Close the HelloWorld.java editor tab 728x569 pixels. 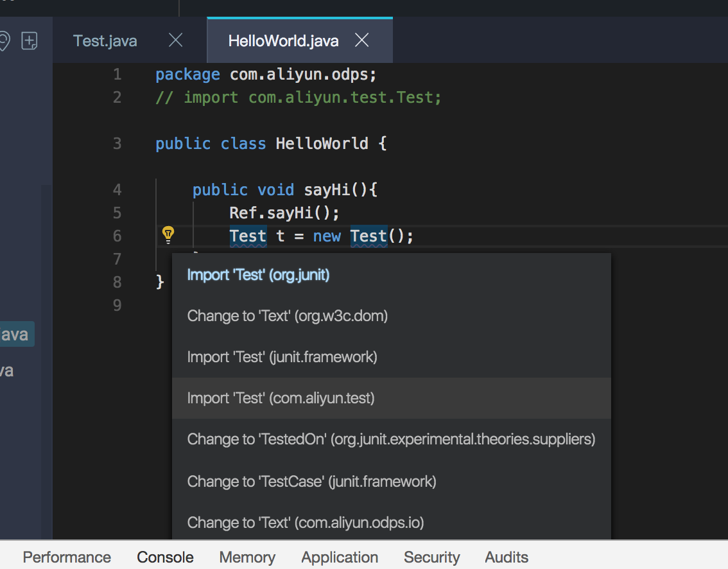pos(361,40)
